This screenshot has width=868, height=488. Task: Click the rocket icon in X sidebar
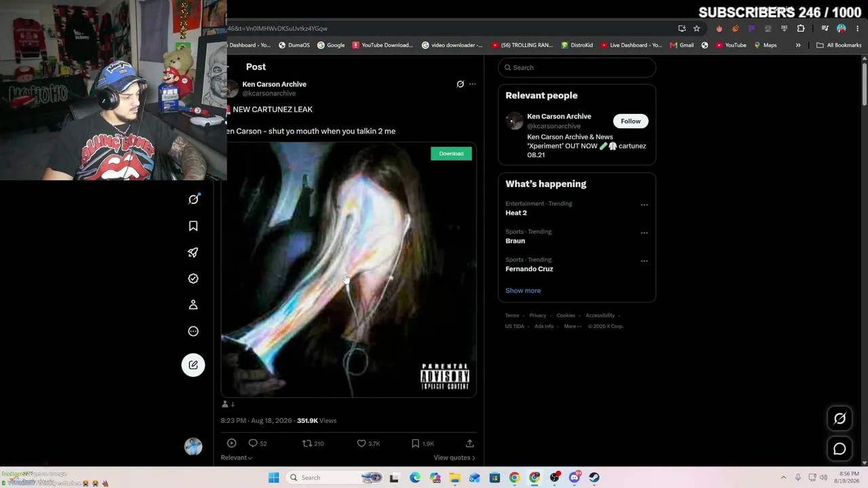click(193, 252)
